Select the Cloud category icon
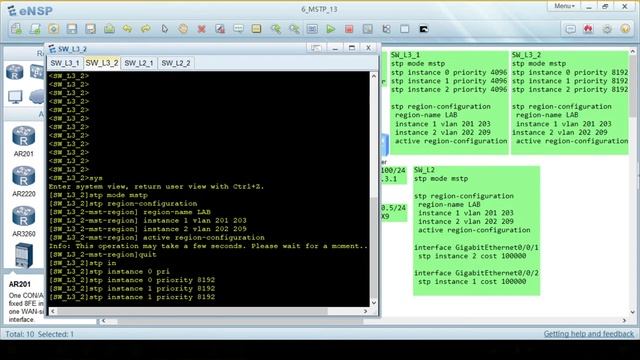640x360 pixels. point(37,97)
